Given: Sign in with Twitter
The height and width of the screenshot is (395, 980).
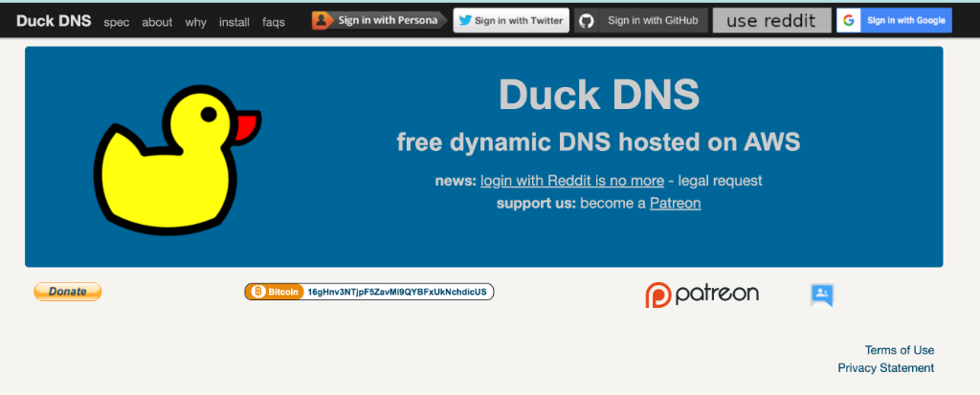Looking at the screenshot, I should tap(511, 20).
